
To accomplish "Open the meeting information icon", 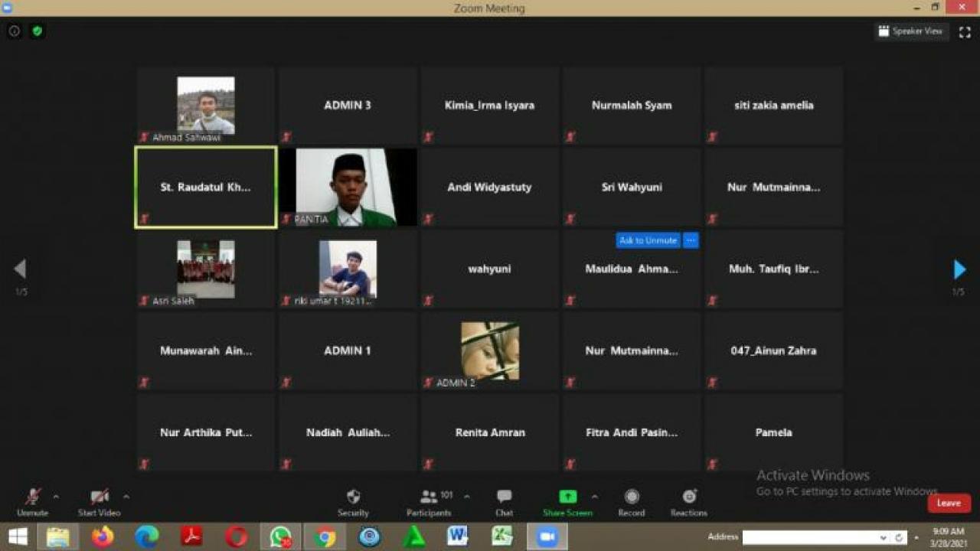I will [13, 31].
